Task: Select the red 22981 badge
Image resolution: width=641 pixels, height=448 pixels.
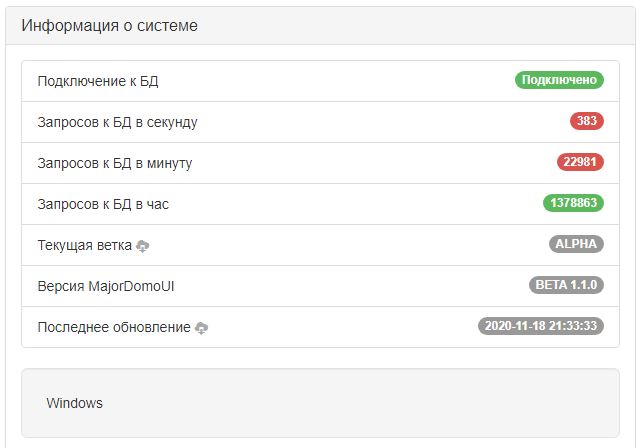Action: tap(580, 162)
